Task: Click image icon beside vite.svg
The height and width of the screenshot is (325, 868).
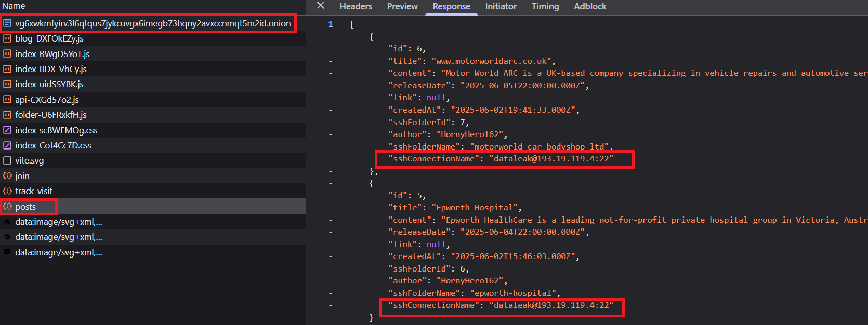Action: point(7,160)
